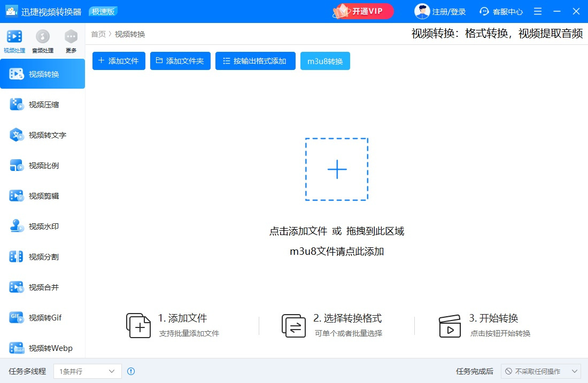The image size is (588, 383).
Task: Open the hamburger menu in the title bar
Action: coord(537,11)
